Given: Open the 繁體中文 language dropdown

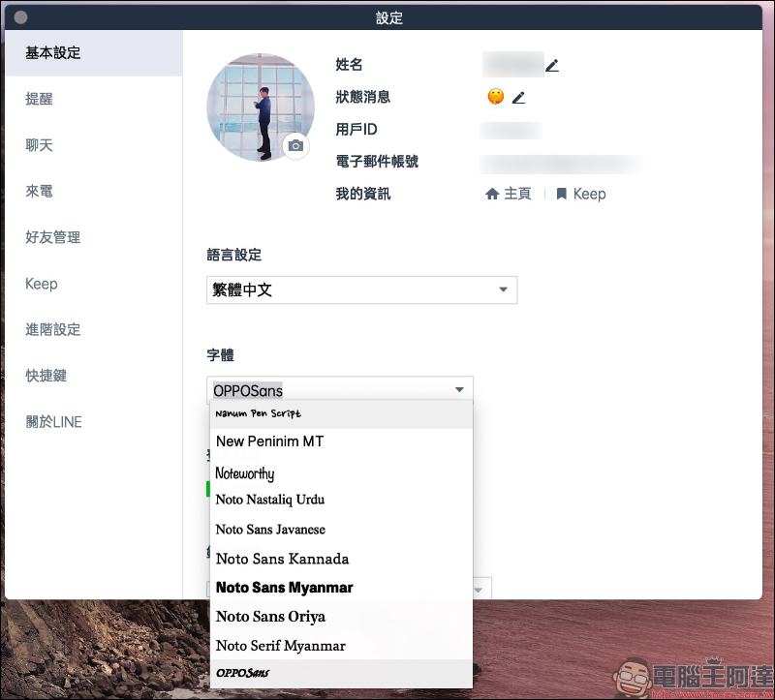Looking at the screenshot, I should pyautogui.click(x=361, y=290).
